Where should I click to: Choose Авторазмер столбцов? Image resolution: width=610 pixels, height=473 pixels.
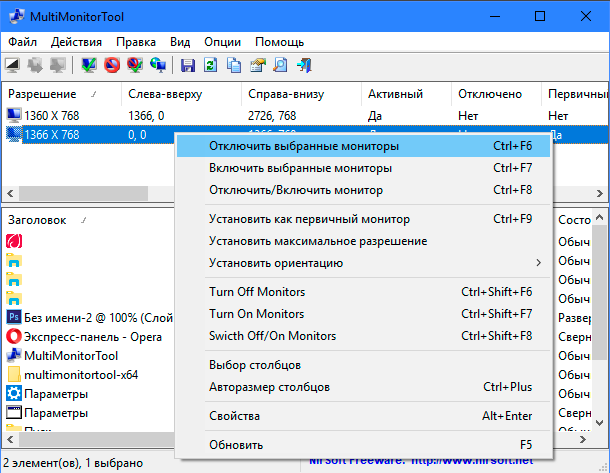coord(363,387)
